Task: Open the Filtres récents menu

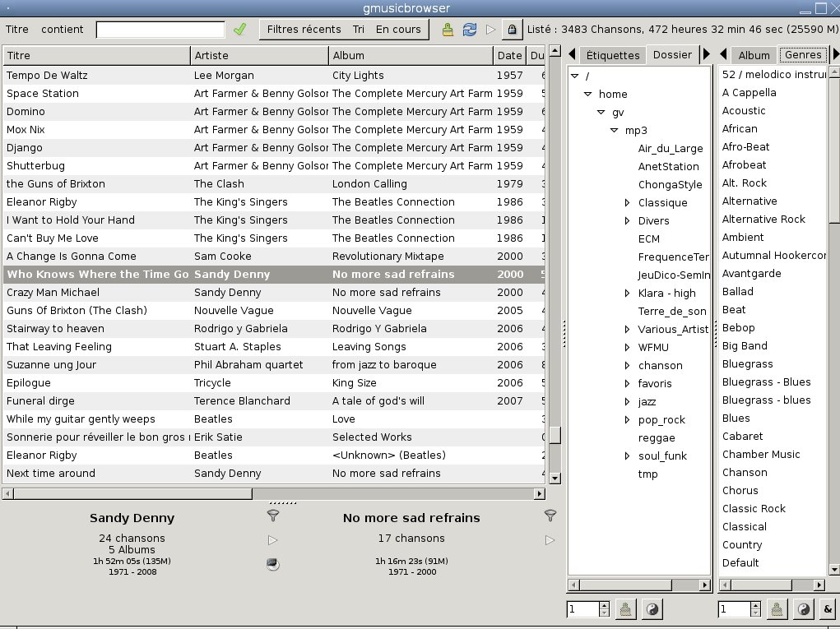Action: [304, 30]
